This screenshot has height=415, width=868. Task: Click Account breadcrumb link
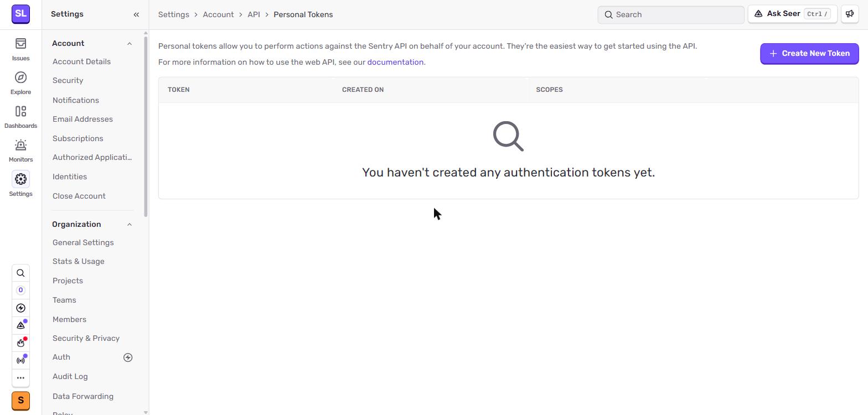pyautogui.click(x=218, y=14)
